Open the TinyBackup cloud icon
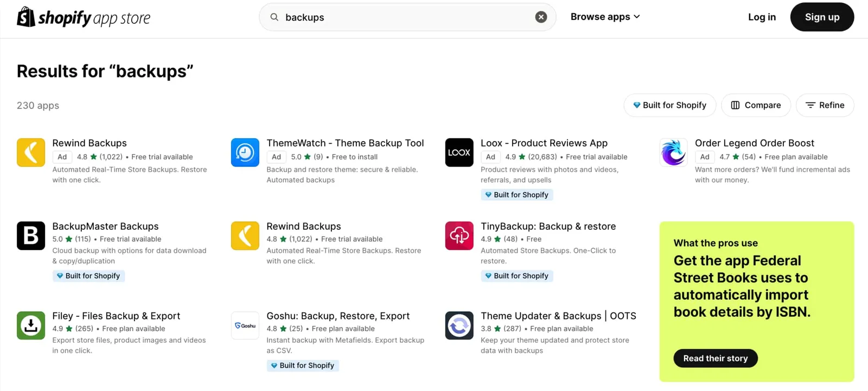868x391 pixels. (x=459, y=235)
